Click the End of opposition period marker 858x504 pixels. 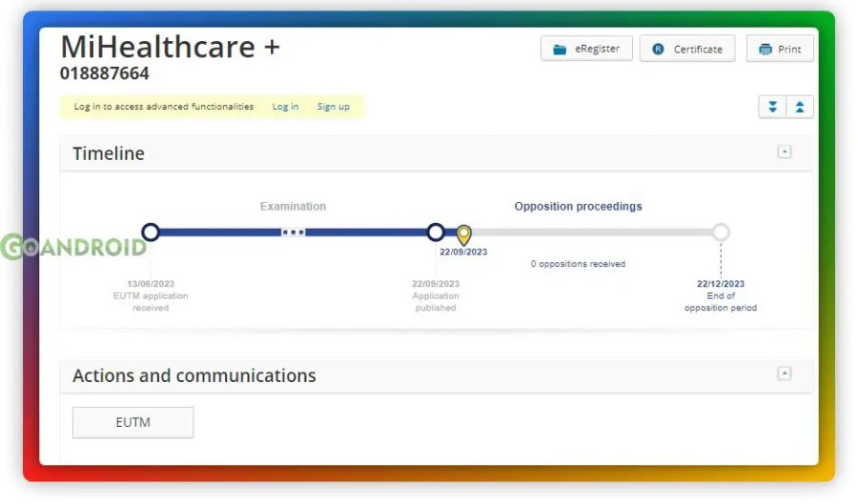coord(721,232)
